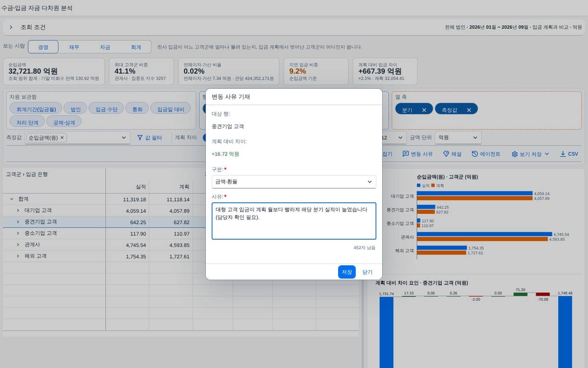Select the 법인 dimension chip
This screenshot has width=588, height=368.
(x=75, y=109)
